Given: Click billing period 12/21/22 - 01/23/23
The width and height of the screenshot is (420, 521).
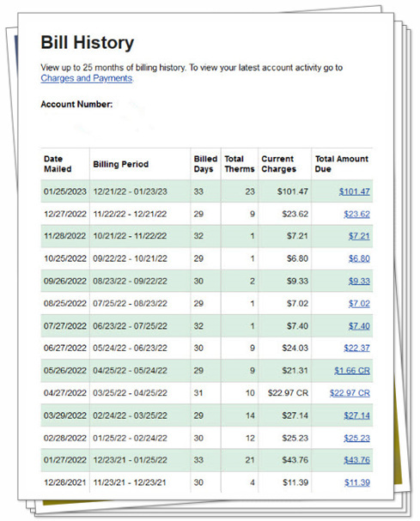Looking at the screenshot, I should [x=130, y=191].
